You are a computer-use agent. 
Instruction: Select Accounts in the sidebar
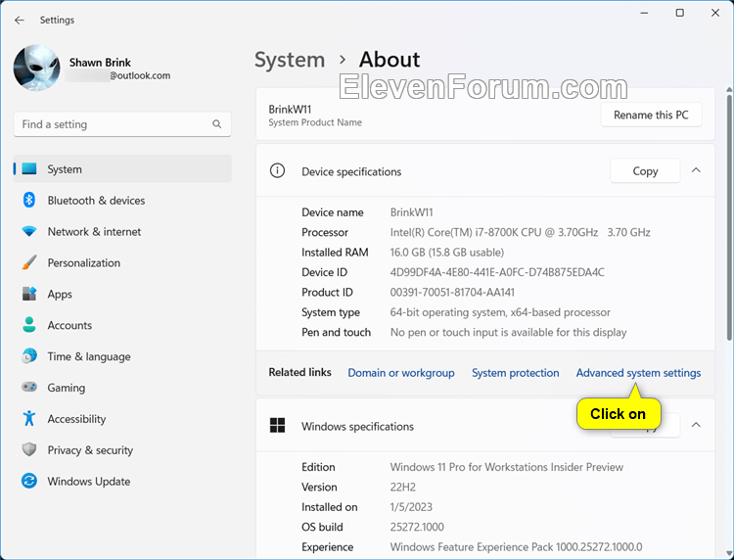69,325
